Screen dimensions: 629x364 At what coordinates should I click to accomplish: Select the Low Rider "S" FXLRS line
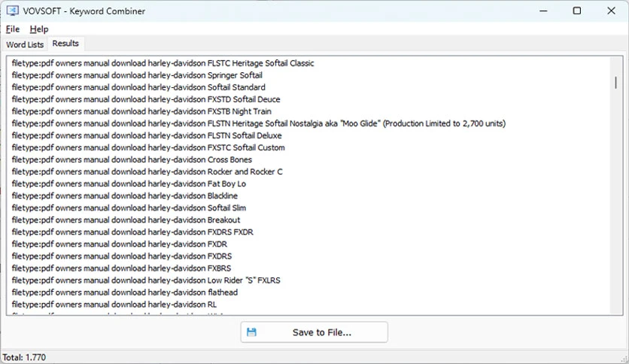click(x=146, y=281)
